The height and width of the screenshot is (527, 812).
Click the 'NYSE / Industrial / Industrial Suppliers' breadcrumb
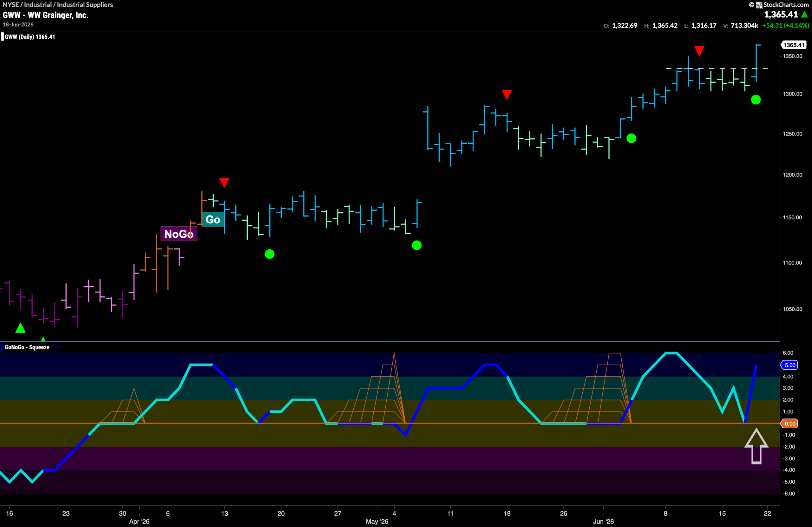[58, 5]
